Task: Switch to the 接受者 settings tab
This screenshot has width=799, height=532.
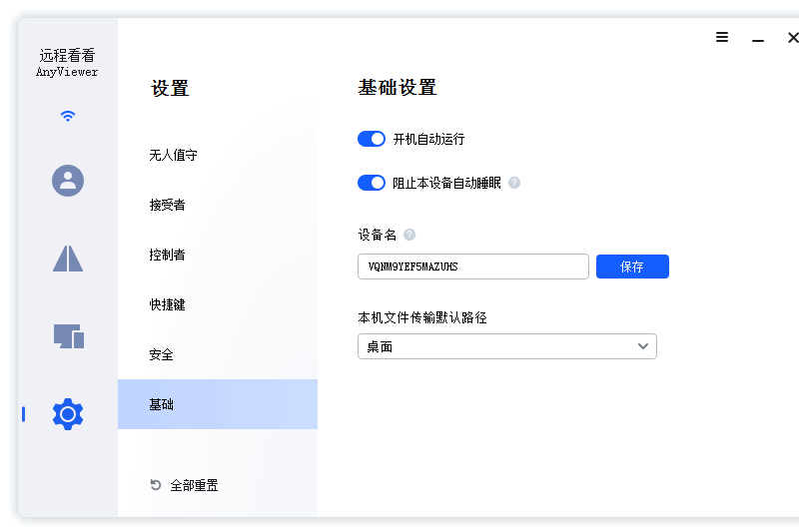Action: (x=168, y=205)
